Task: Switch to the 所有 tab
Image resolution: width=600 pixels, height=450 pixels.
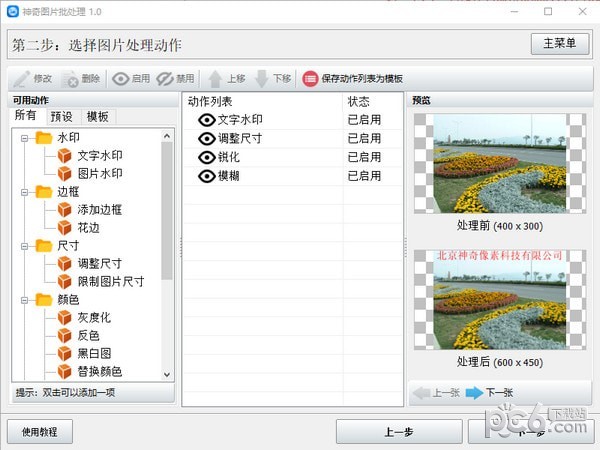Action: click(26, 115)
